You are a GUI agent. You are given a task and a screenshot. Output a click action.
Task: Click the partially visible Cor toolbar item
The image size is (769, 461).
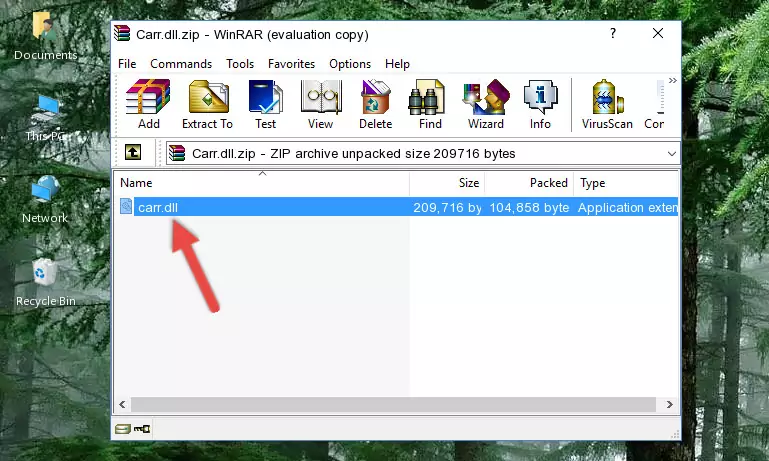coord(655,104)
